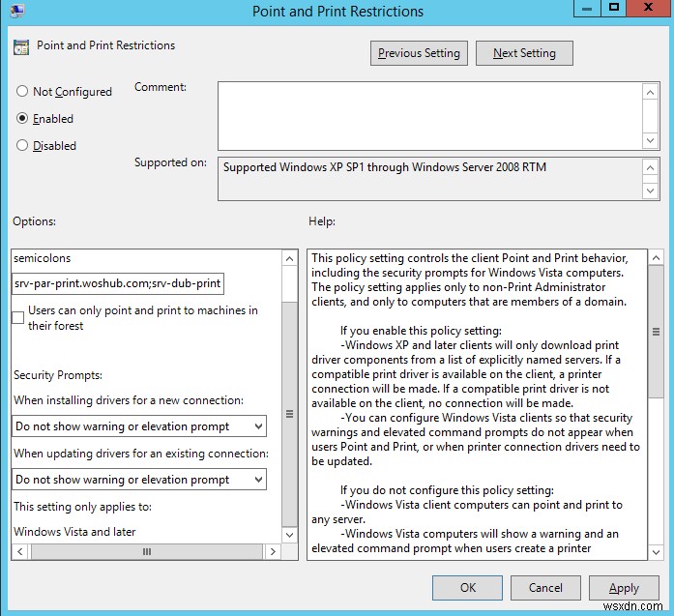This screenshot has height=616, width=674.
Task: Click the Supported on scroll up arrow
Action: click(x=651, y=167)
